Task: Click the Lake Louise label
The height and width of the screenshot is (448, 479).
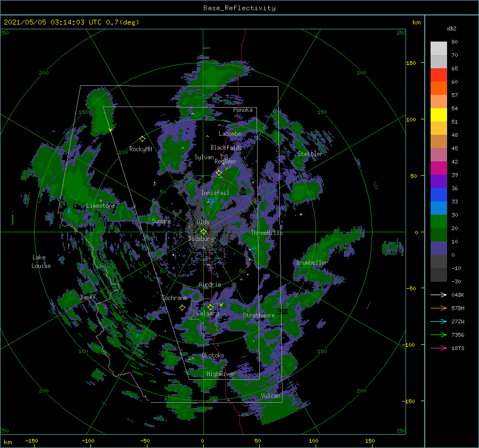Action: click(41, 262)
